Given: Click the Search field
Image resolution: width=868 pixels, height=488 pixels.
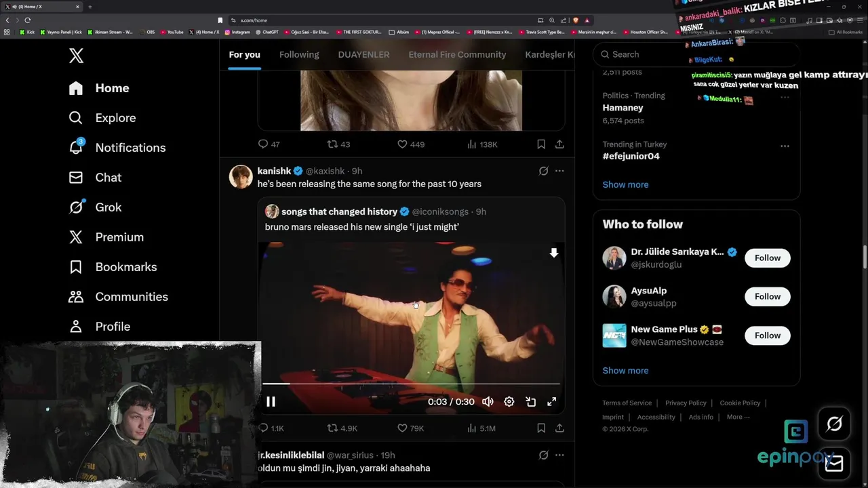Looking at the screenshot, I should point(696,54).
